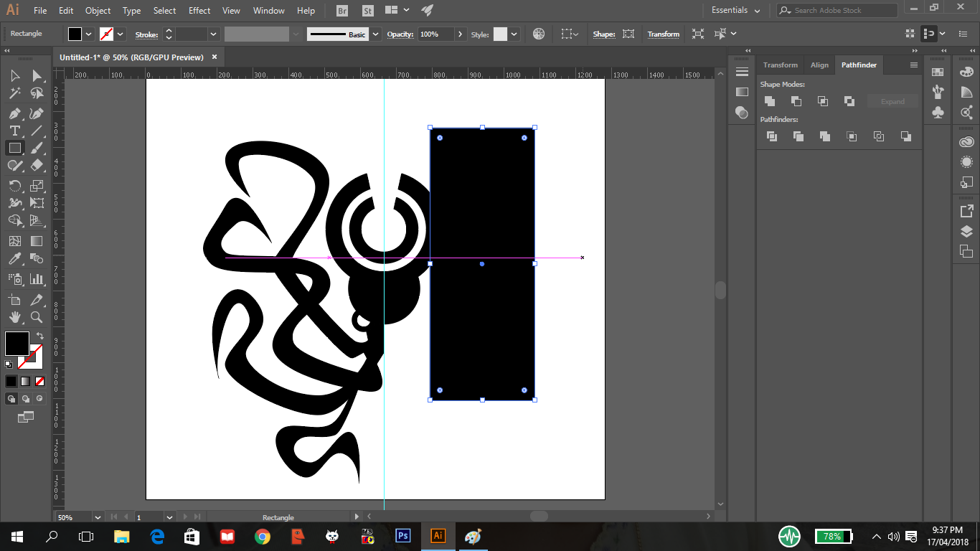Select the Curvature tool
Image resolution: width=980 pixels, height=551 pixels.
[x=37, y=113]
